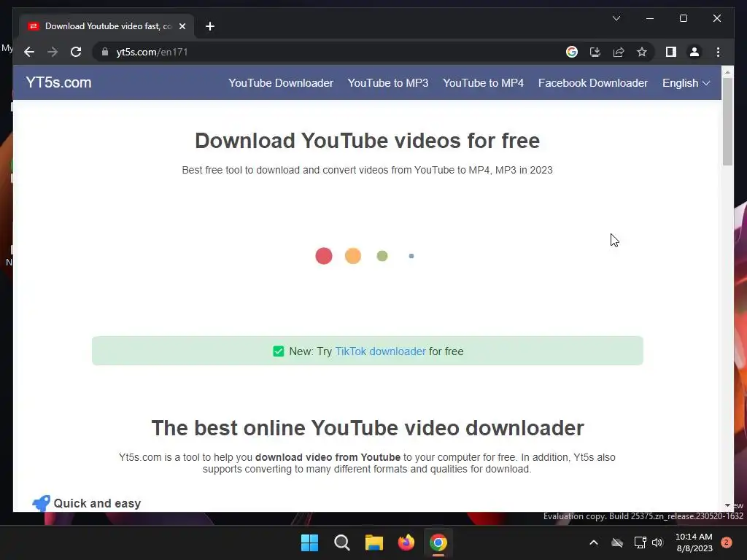Open YouTube Downloader nav link
The height and width of the screenshot is (560, 747).
[281, 83]
